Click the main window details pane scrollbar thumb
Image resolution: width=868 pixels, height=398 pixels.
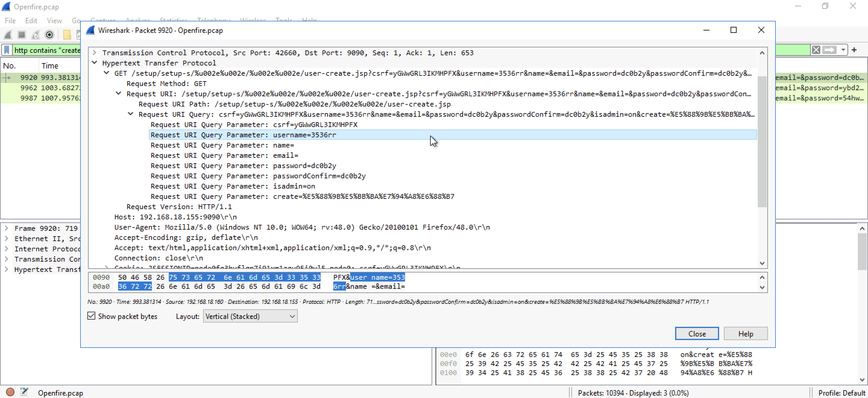(862, 251)
